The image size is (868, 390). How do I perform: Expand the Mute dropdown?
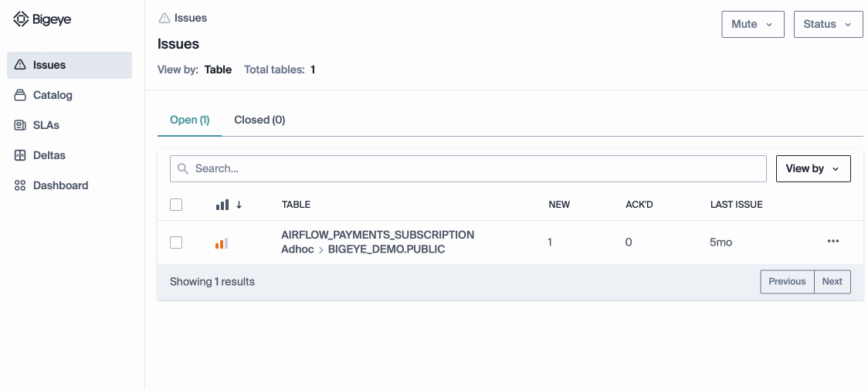[x=752, y=24]
